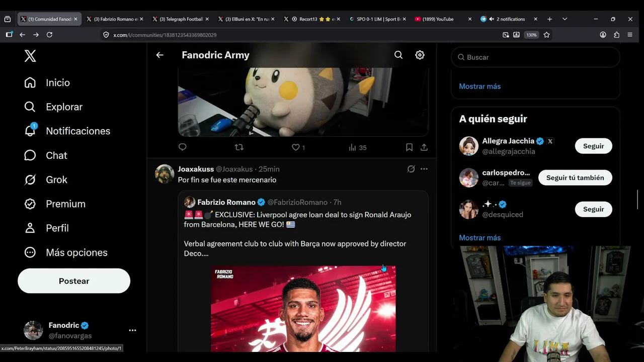Image resolution: width=644 pixels, height=362 pixels.
Task: Open a new browser tab
Action: pyautogui.click(x=549, y=19)
